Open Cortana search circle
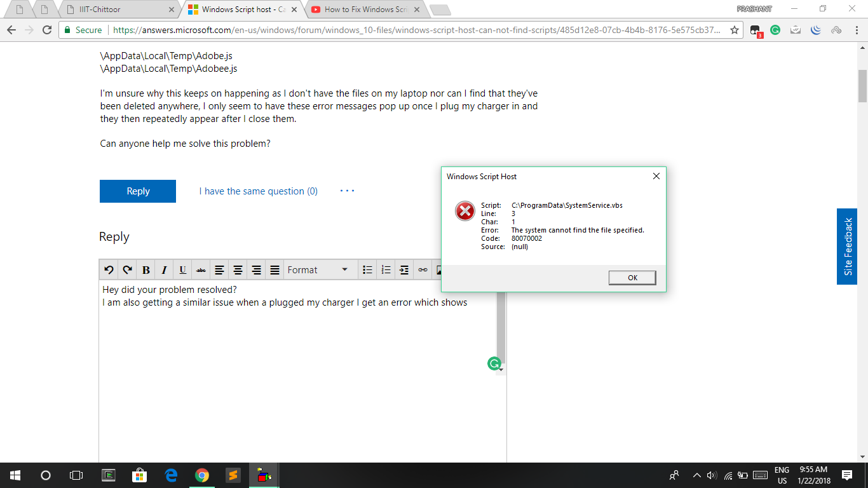The image size is (868, 488). 46,475
